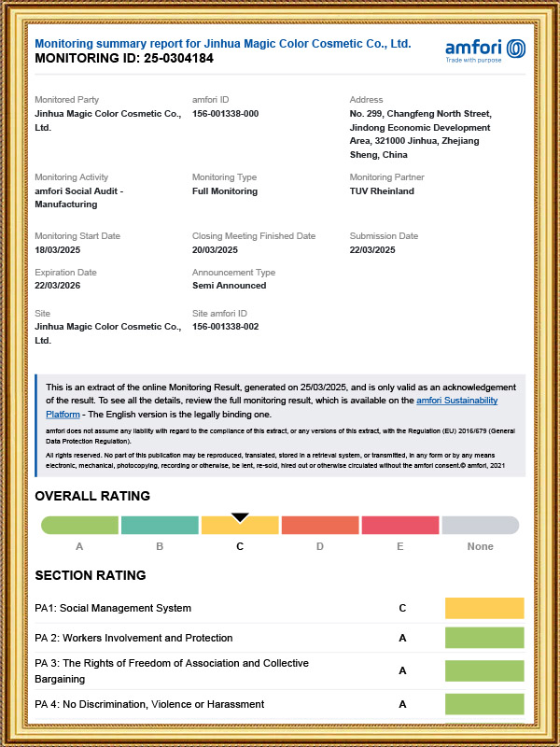Image resolution: width=560 pixels, height=747 pixels.
Task: Click the black rating pointer triangle
Action: coord(240,517)
